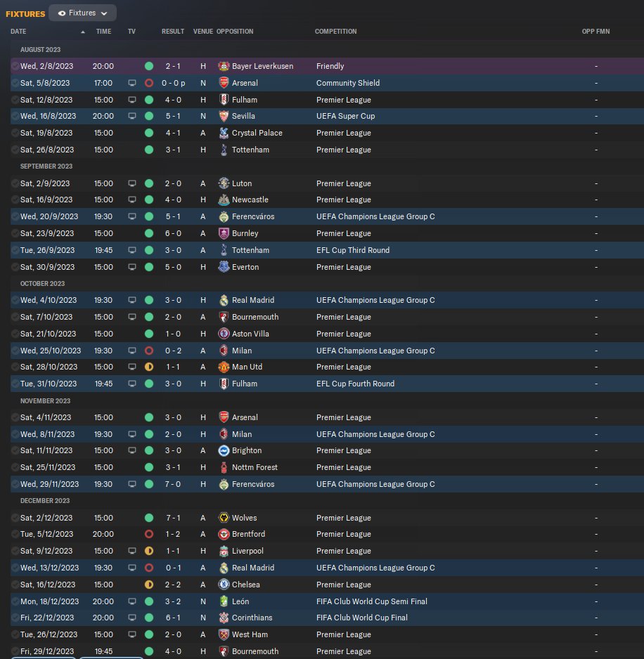Open the 7 - 0 result against Ferencváros

(173, 484)
